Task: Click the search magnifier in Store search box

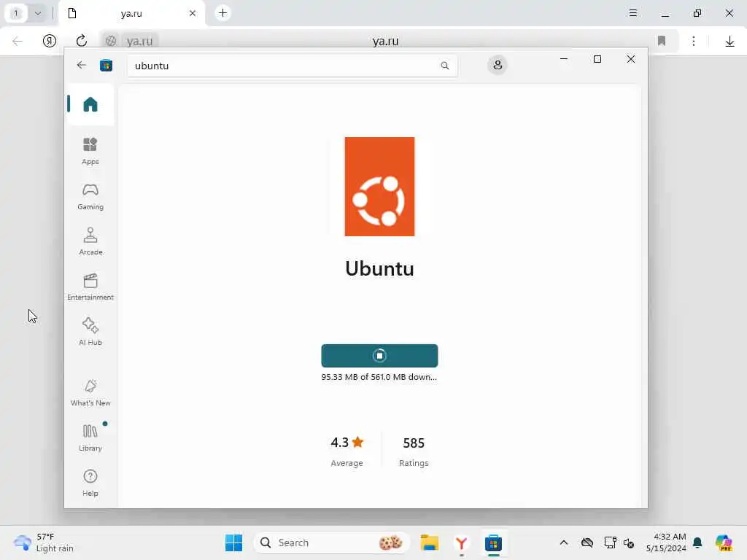Action: tap(444, 66)
